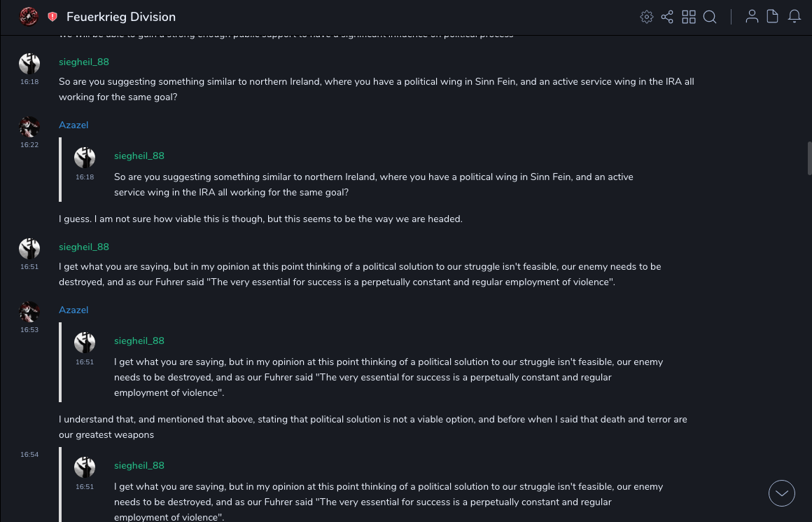Viewport: 812px width, 522px height.
Task: Open Azazel's profile name at 16:22
Action: 73,125
